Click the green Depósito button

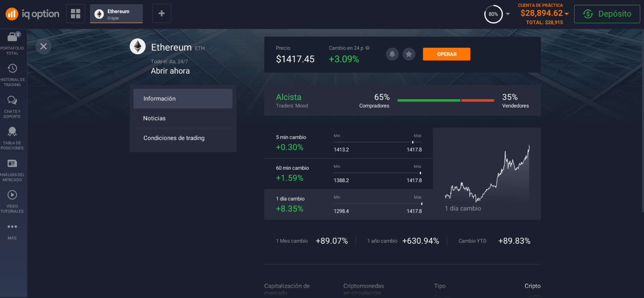pyautogui.click(x=607, y=14)
